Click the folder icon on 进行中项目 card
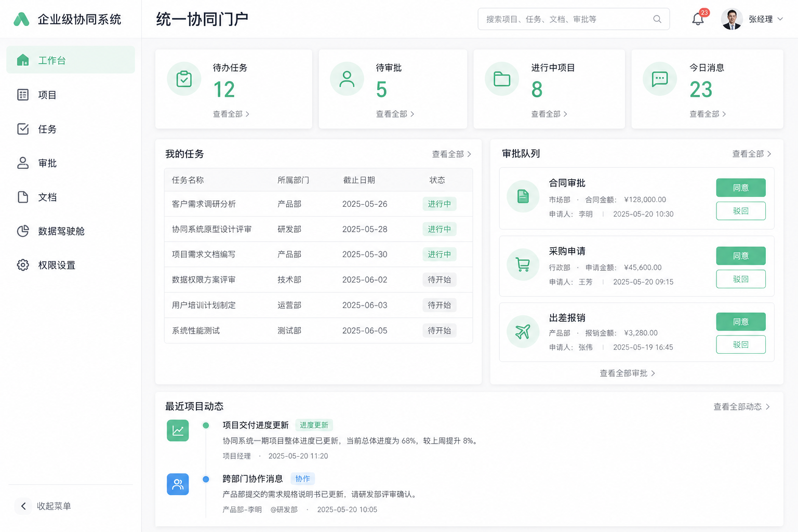Viewport: 798px width, 532px height. (x=502, y=79)
